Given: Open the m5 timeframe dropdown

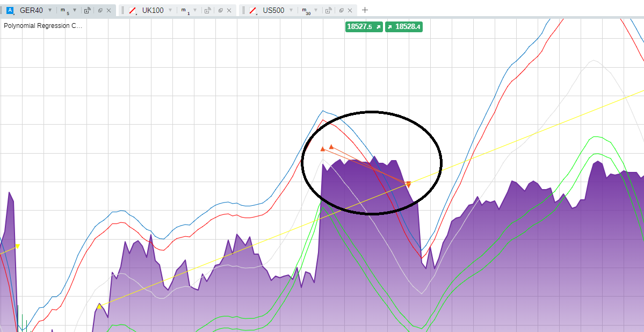Looking at the screenshot, I should (x=74, y=10).
